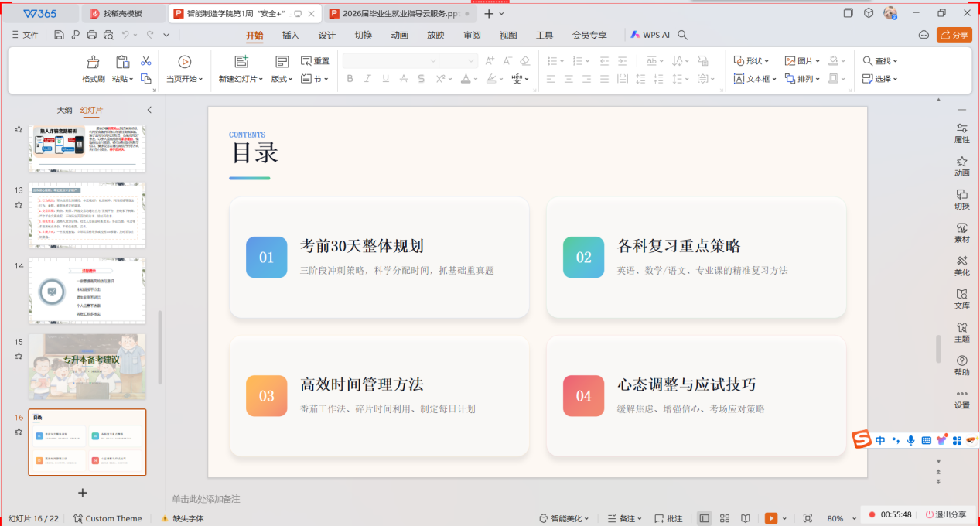Select slide 15 thumbnail 专升本备考建议

click(87, 366)
